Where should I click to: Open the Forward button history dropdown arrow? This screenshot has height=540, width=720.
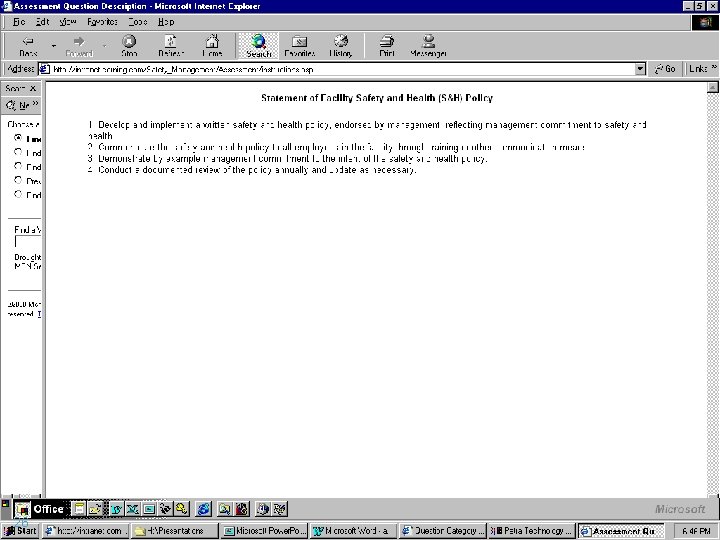(x=105, y=46)
